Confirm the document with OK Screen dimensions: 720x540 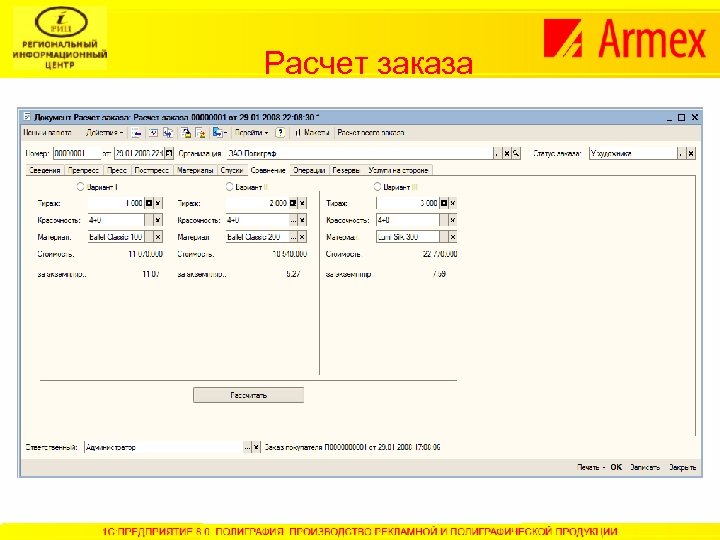616,467
